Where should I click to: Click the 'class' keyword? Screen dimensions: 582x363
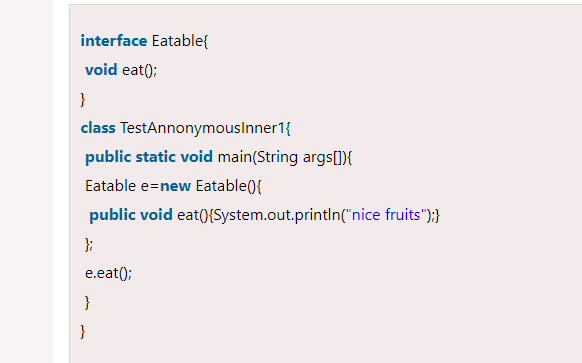coord(98,128)
